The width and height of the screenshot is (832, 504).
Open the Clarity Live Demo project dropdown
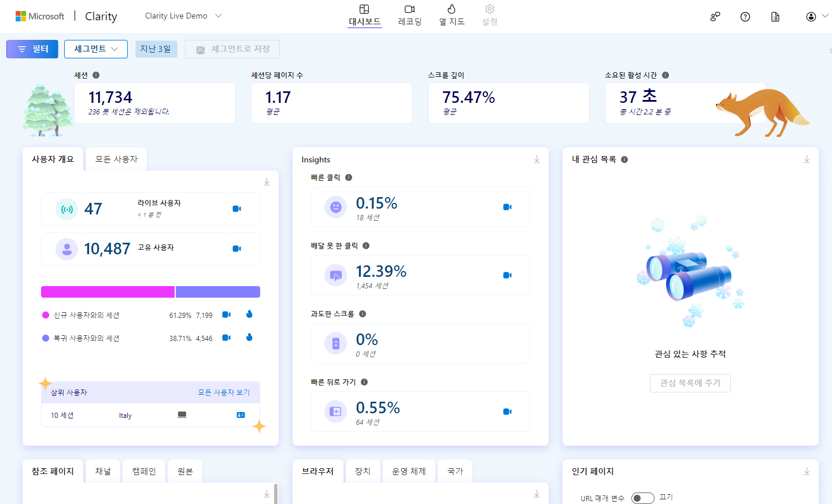[x=183, y=16]
